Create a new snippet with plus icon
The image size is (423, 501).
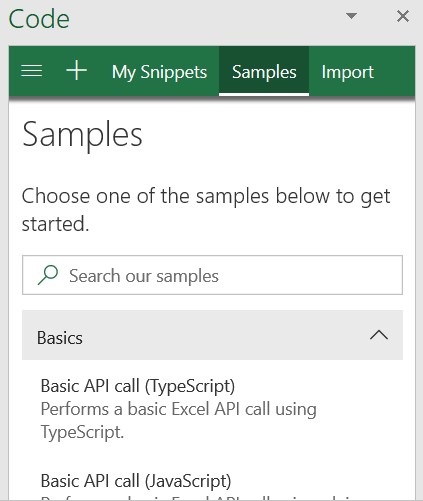[76, 71]
